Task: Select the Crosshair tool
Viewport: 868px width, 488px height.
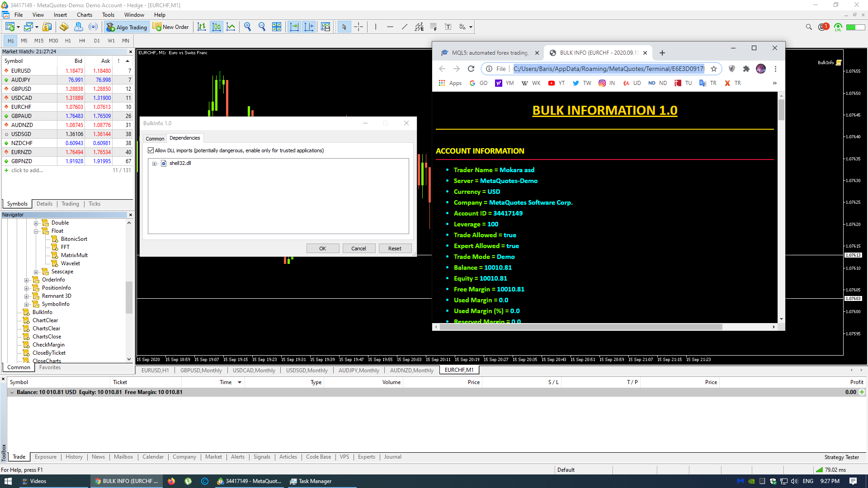Action: (x=359, y=27)
